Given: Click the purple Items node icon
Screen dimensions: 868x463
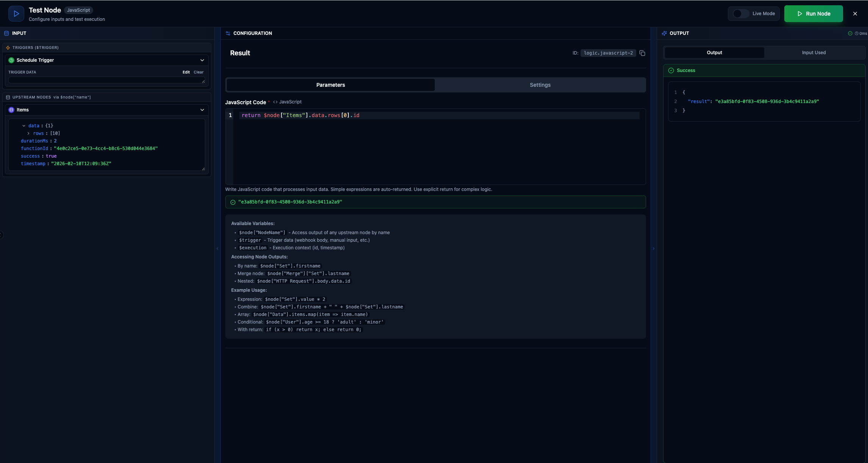Looking at the screenshot, I should coord(11,110).
